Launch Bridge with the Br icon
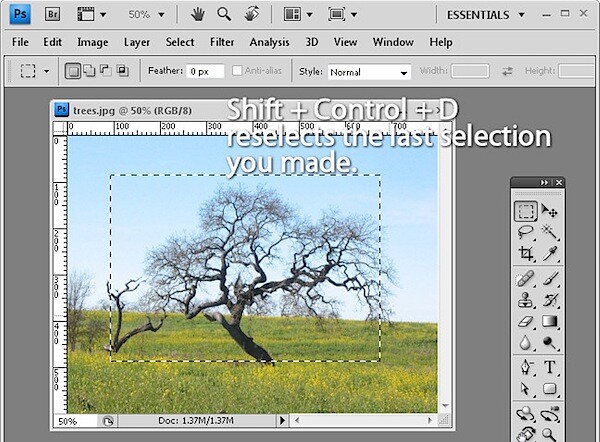 pyautogui.click(x=52, y=15)
